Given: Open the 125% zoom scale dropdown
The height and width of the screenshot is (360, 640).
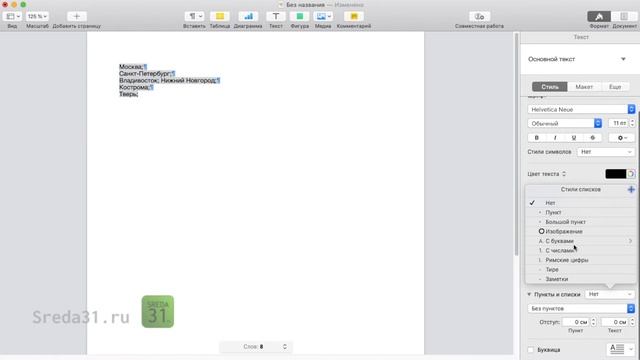Looking at the screenshot, I should (37, 16).
